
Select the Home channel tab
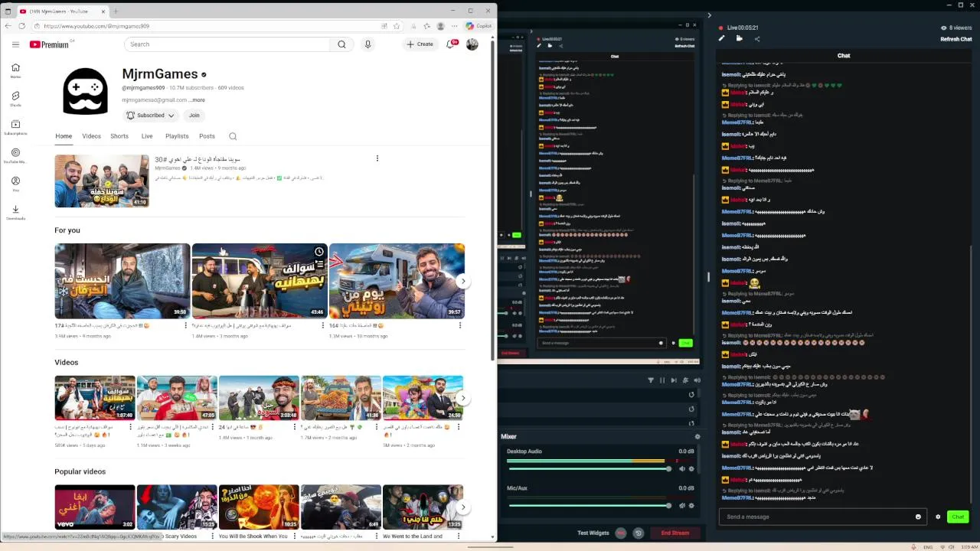pyautogui.click(x=64, y=136)
